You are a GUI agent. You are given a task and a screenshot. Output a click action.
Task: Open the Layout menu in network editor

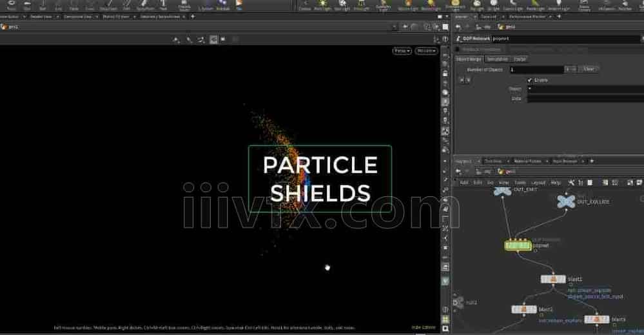tap(538, 183)
